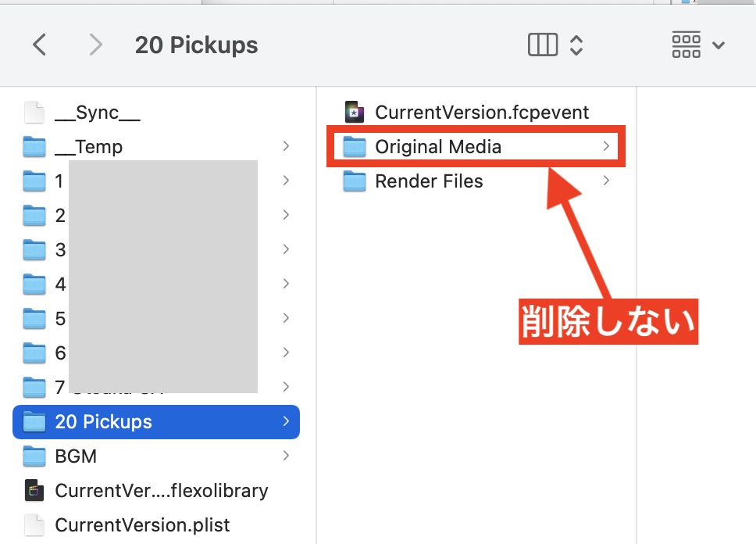Select the Original Media folder icon
This screenshot has width=756, height=544.
pos(355,147)
